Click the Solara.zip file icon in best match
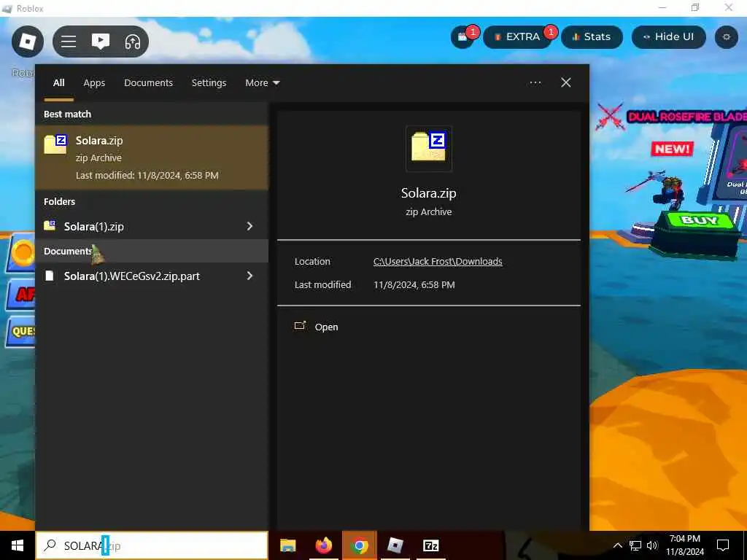 tap(55, 144)
